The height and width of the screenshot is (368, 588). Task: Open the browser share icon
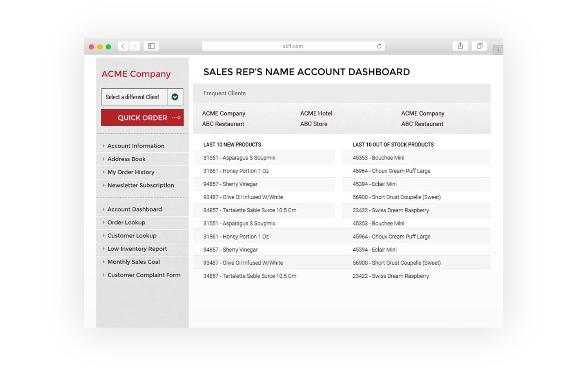pos(460,46)
